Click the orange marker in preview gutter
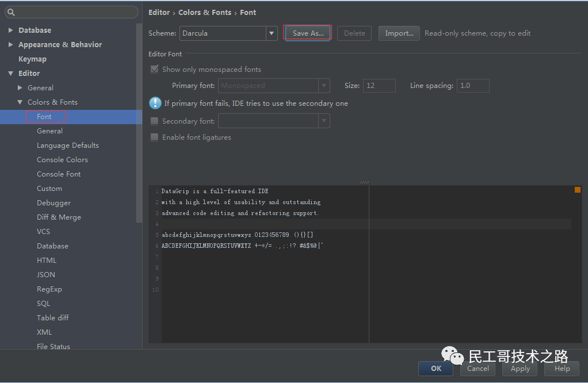Image resolution: width=588 pixels, height=383 pixels. point(578,190)
